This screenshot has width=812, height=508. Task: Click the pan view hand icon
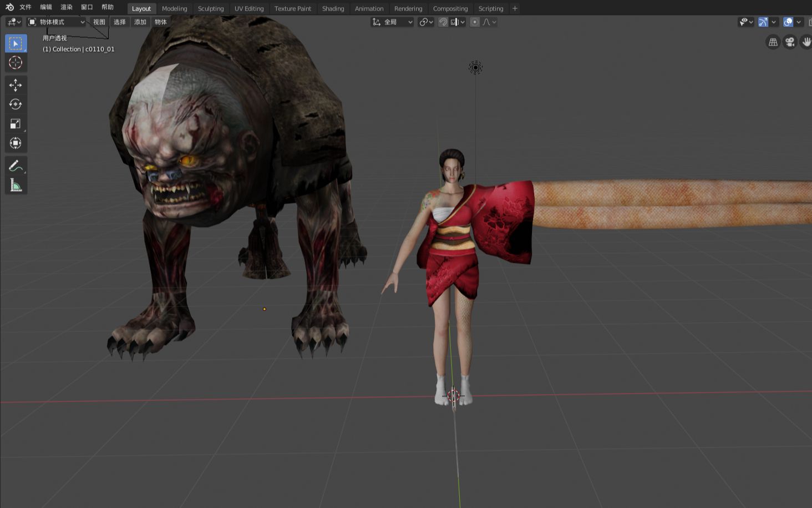point(806,42)
